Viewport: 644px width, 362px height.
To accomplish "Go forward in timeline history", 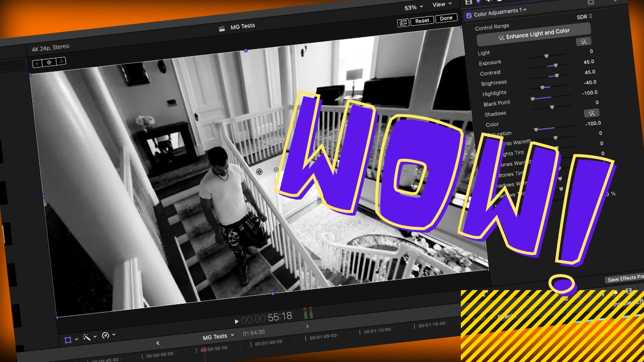I will (x=308, y=326).
